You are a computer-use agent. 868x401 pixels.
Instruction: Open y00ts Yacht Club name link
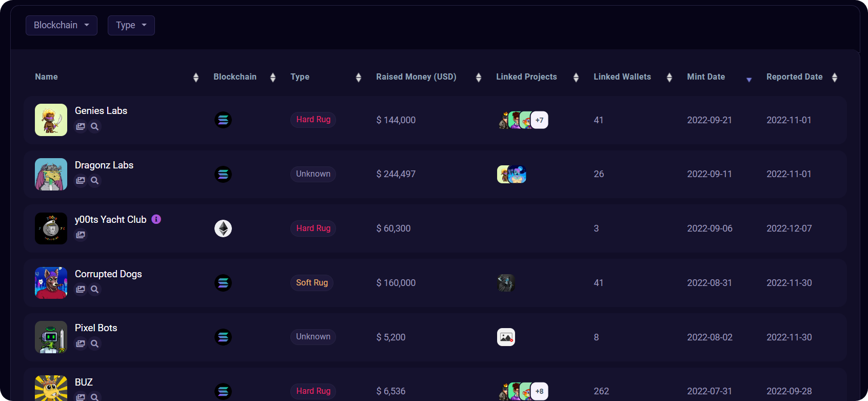pyautogui.click(x=111, y=220)
